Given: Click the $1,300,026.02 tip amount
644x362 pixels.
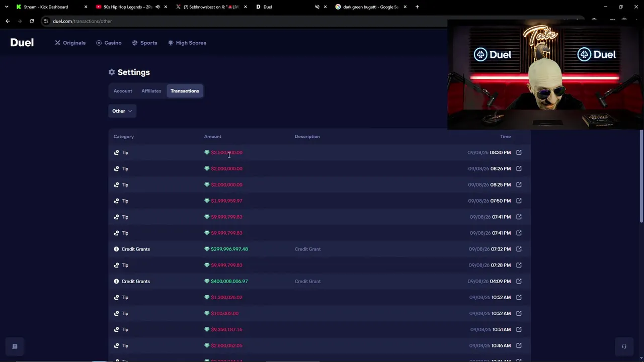Looking at the screenshot, I should [x=226, y=297].
